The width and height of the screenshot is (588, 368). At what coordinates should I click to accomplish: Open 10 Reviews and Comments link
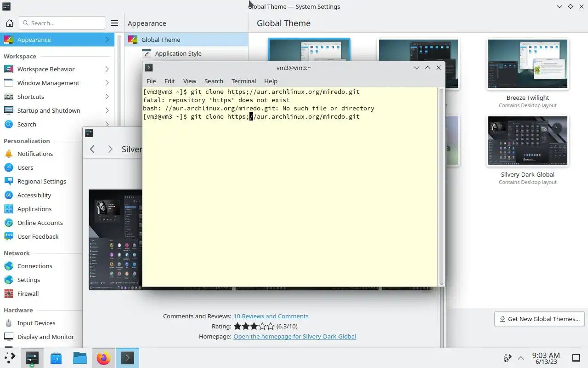coord(271,316)
